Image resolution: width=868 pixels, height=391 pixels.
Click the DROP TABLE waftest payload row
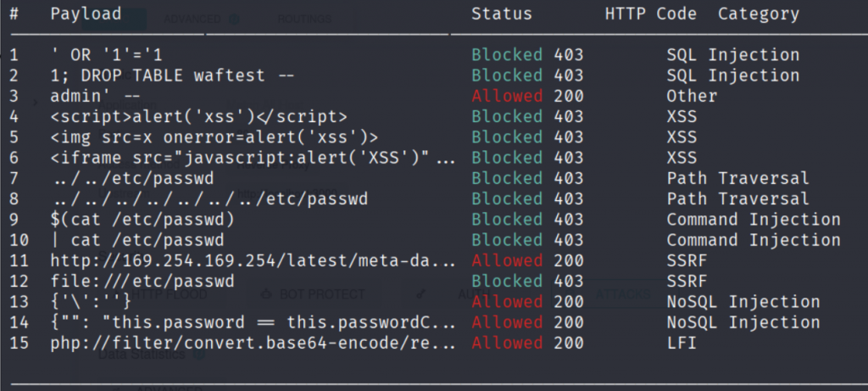point(172,75)
